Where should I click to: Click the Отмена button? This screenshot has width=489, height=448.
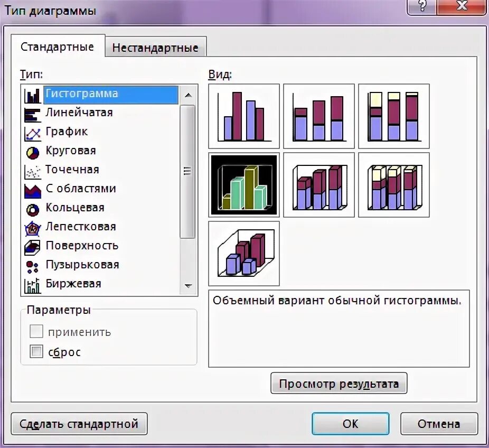click(439, 424)
